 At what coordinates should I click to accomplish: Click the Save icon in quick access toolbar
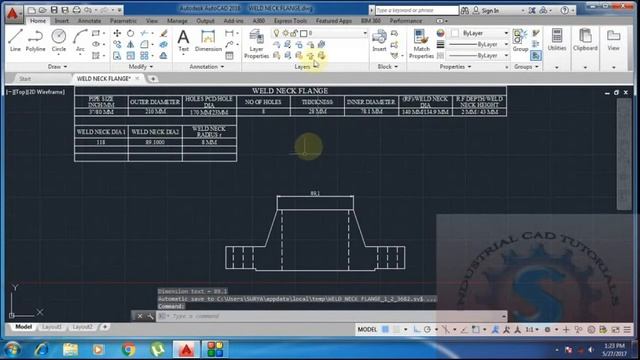[54, 10]
